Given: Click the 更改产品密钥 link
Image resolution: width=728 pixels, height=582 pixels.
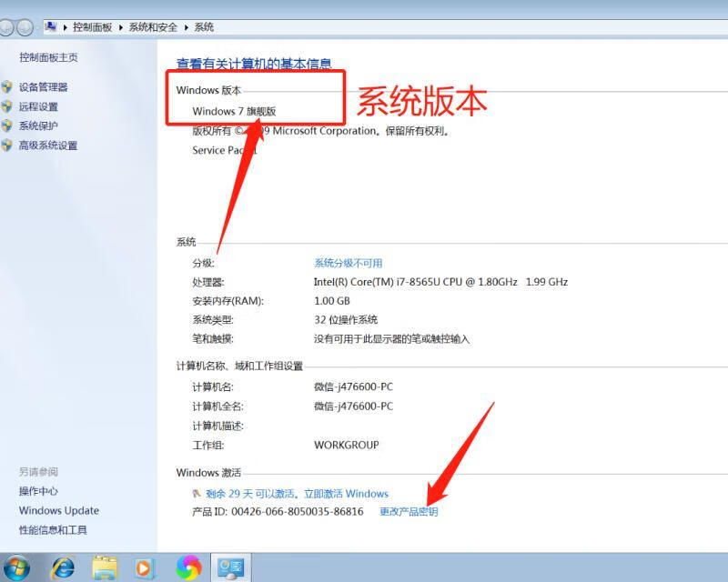Looking at the screenshot, I should (x=409, y=512).
